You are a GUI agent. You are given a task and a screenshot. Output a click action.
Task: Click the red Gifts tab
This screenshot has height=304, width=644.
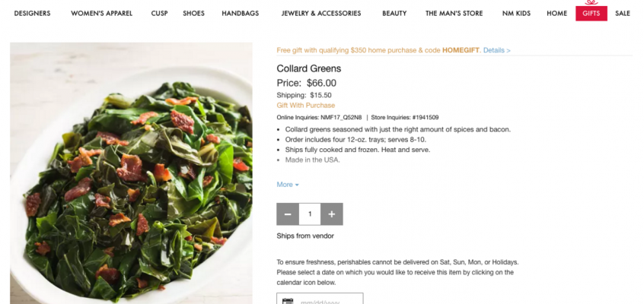pyautogui.click(x=591, y=14)
